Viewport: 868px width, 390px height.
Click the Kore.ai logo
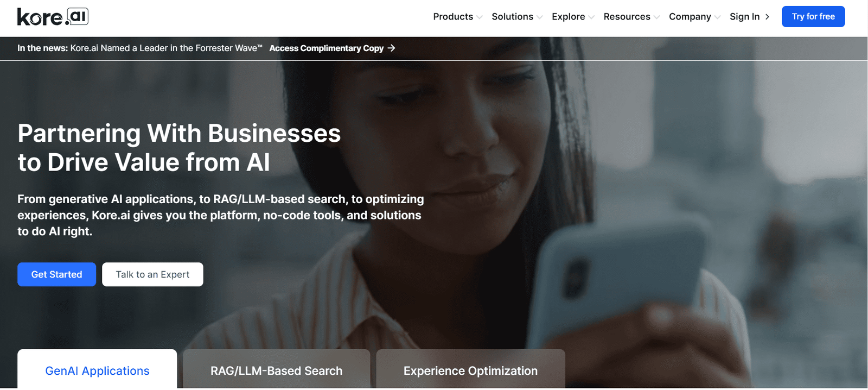[53, 17]
